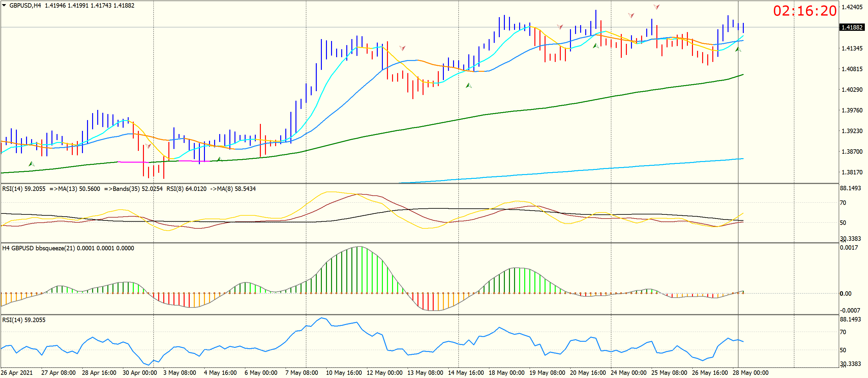
Task: Click green buy arrow after 14 May separator
Action: pyautogui.click(x=468, y=85)
